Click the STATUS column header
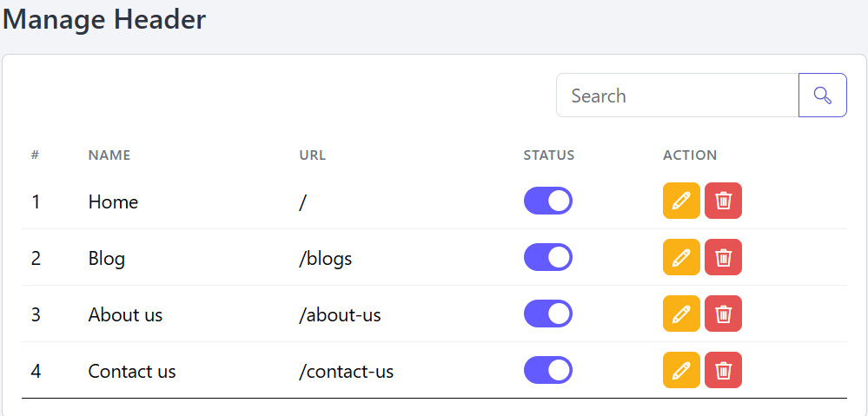 point(549,155)
